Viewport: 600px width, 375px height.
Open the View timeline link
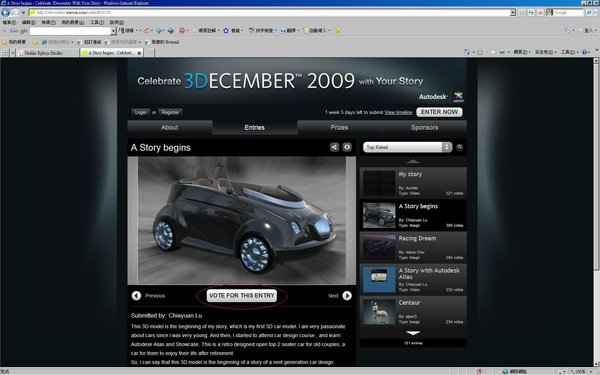(398, 112)
